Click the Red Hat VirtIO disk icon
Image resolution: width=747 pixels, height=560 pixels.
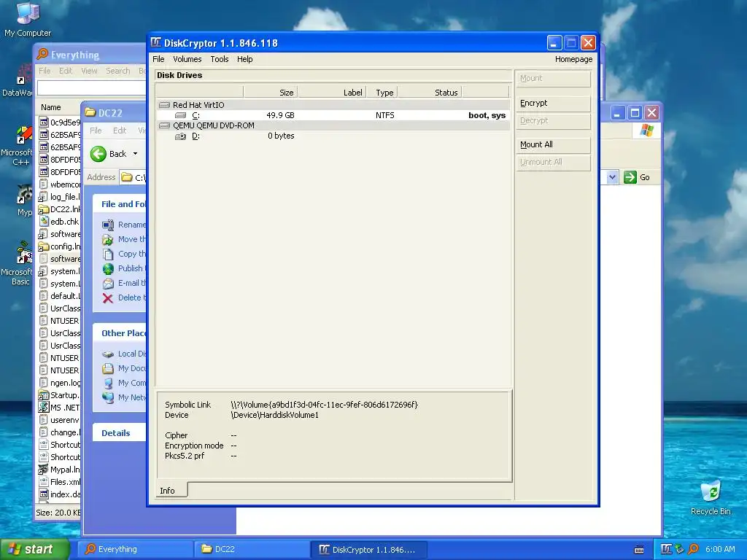point(164,105)
